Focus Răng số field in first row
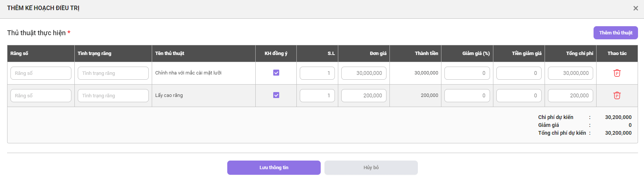Viewport: 644px width, 189px height. [x=41, y=73]
